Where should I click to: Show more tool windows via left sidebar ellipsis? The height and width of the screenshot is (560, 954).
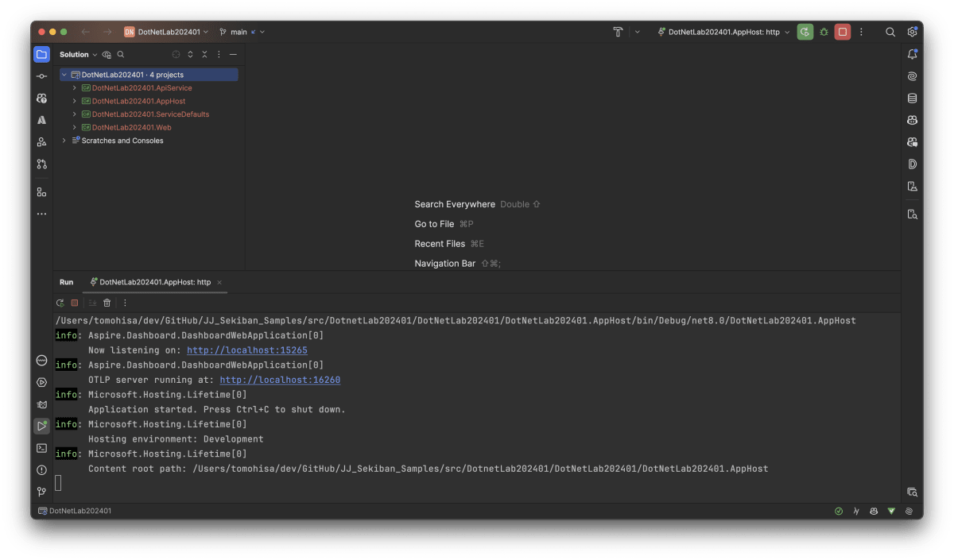click(41, 214)
